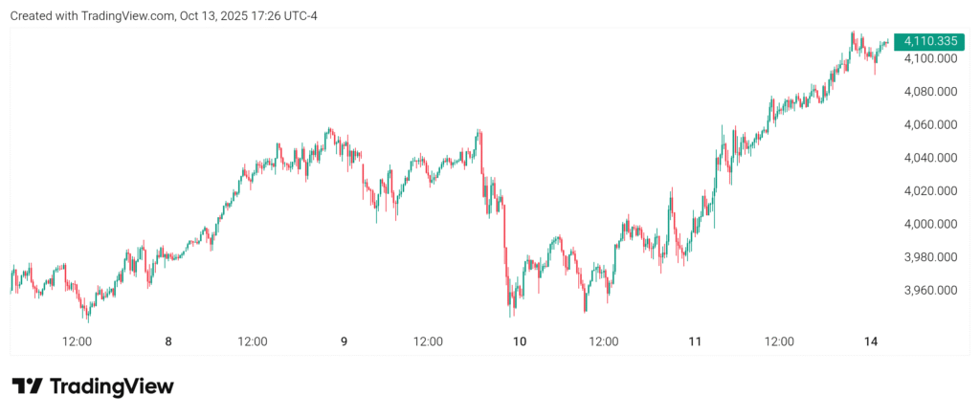Click the 4,040.000 price axis label

coord(928,158)
